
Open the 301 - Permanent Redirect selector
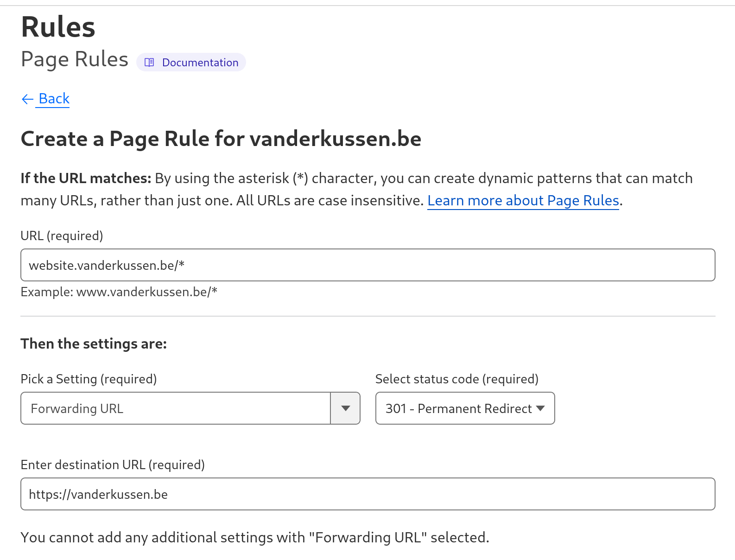(459, 408)
